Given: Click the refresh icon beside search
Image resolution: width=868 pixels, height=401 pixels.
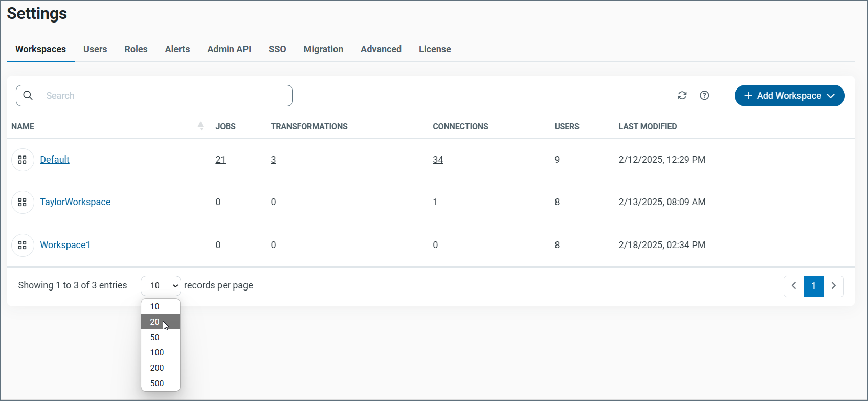Looking at the screenshot, I should (682, 96).
